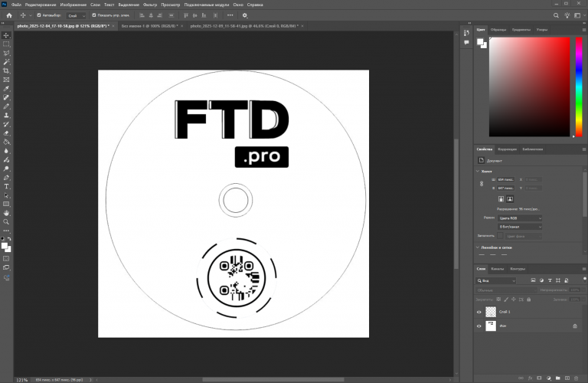The width and height of the screenshot is (588, 383).
Task: Select the History Brush tool
Action: tap(6, 124)
